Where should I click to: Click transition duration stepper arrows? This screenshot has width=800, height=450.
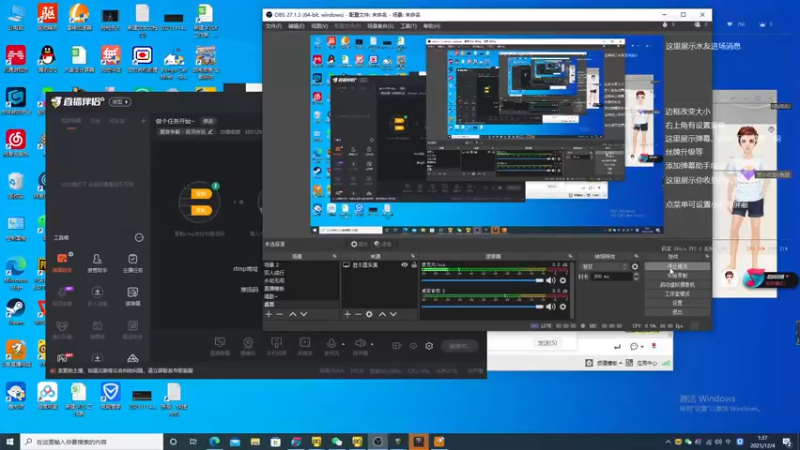[x=636, y=277]
